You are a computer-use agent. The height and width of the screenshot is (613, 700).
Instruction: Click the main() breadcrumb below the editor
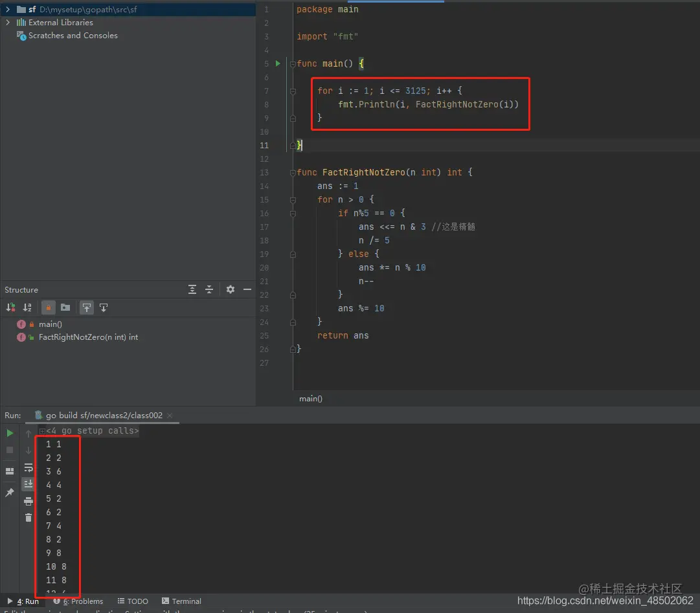[311, 398]
